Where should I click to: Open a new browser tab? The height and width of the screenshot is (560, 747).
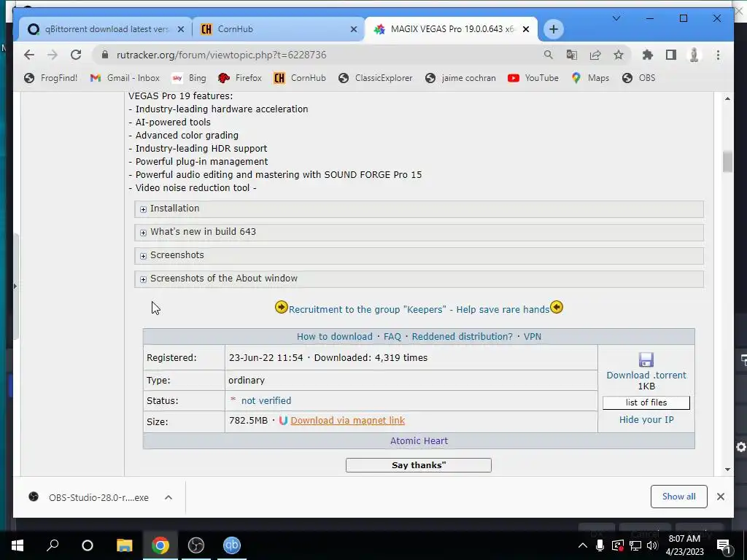(x=553, y=29)
